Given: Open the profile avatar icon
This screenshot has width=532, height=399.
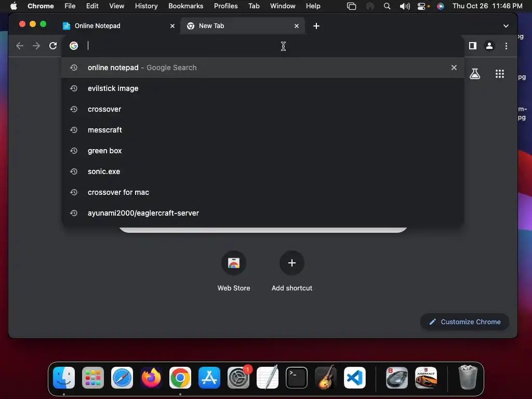Looking at the screenshot, I should (x=489, y=46).
